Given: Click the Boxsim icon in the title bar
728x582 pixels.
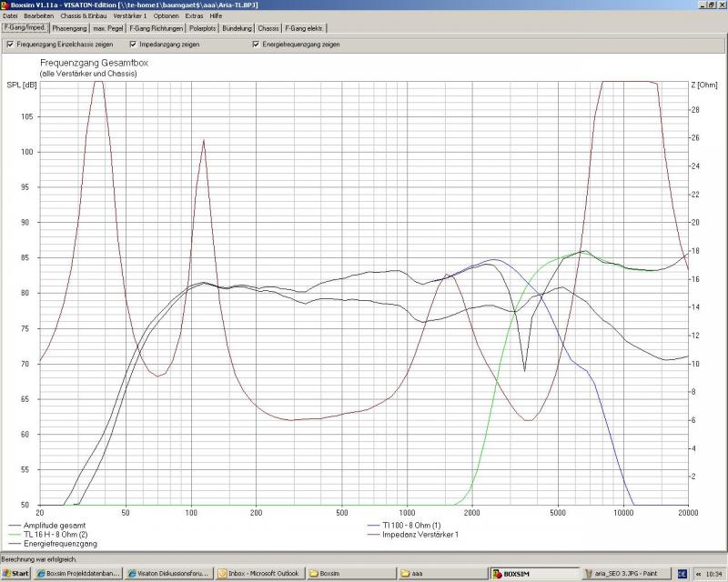Looking at the screenshot, I should (5, 5).
